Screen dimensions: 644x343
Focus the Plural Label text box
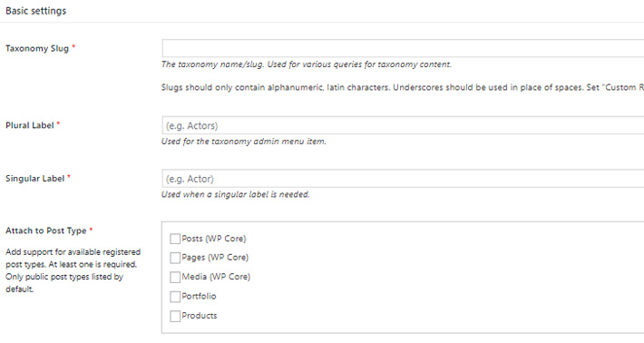[x=403, y=125]
